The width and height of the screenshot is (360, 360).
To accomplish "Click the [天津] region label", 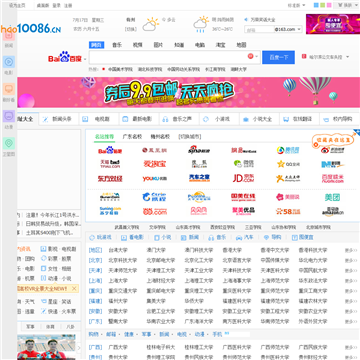I will 95,270.
